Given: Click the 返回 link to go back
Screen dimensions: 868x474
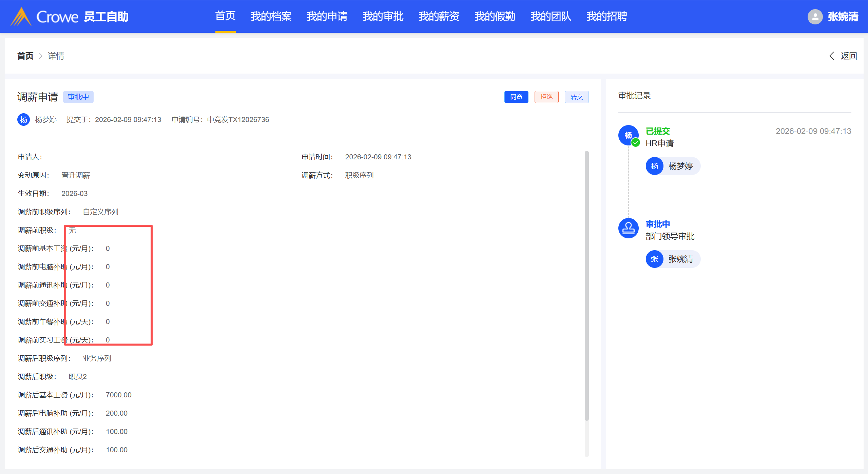Looking at the screenshot, I should [848, 56].
